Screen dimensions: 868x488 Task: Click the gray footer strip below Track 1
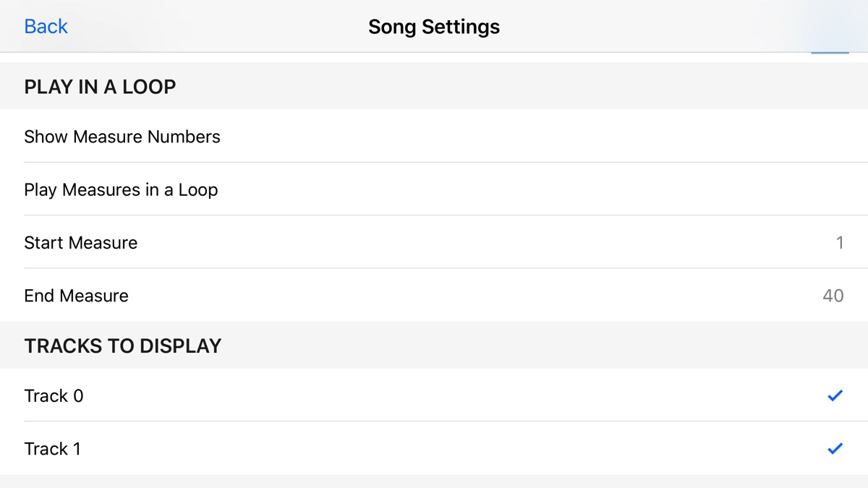click(434, 481)
